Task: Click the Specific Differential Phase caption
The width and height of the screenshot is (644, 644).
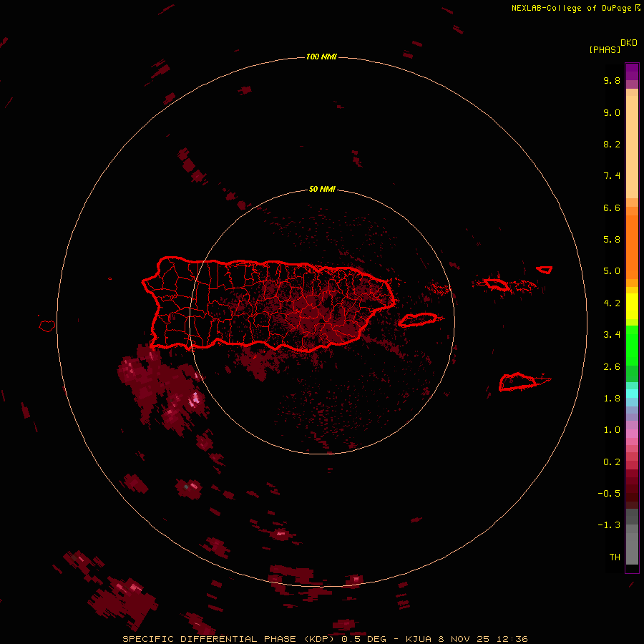Action: tap(326, 639)
